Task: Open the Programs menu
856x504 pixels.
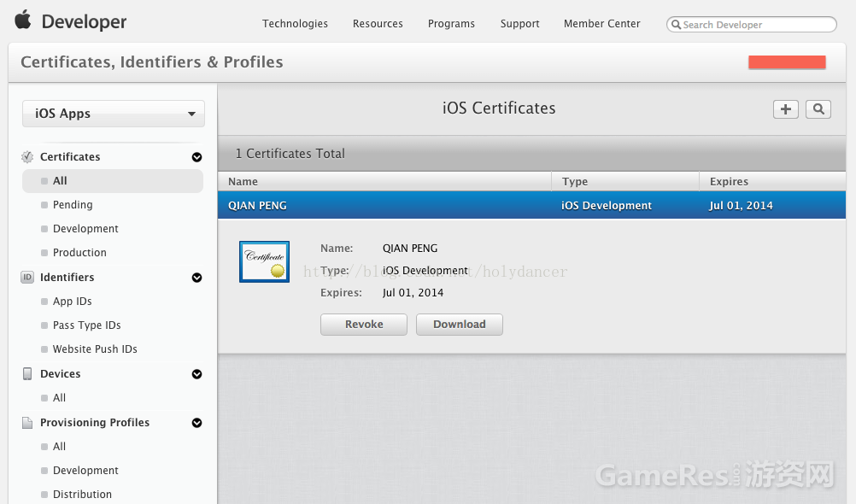Action: 451,23
